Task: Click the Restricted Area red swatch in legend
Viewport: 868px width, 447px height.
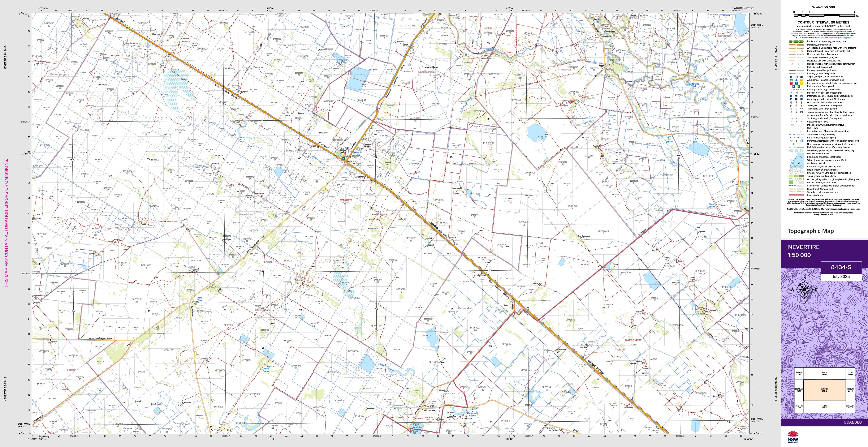Action: (x=796, y=195)
